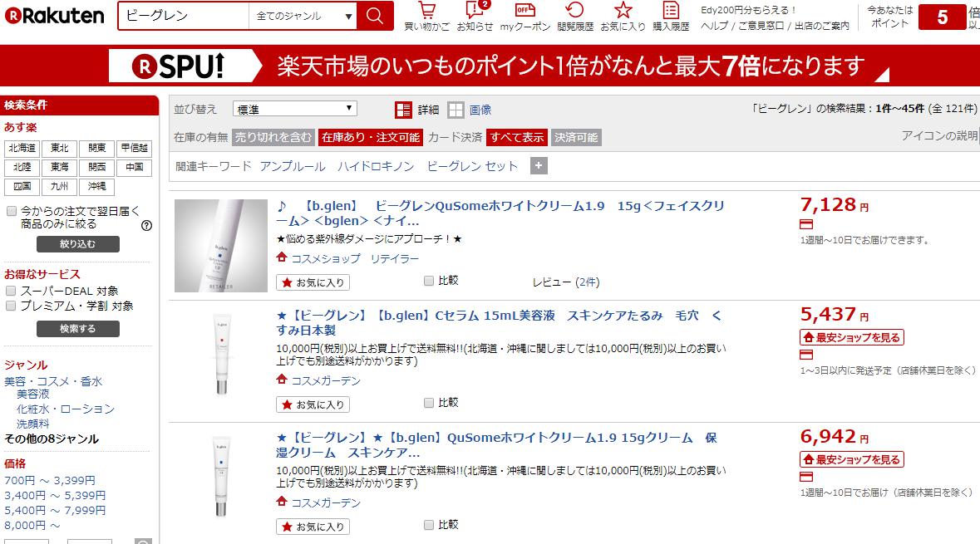Click the plus icon beside related keywords
The height and width of the screenshot is (544, 980).
click(x=539, y=165)
